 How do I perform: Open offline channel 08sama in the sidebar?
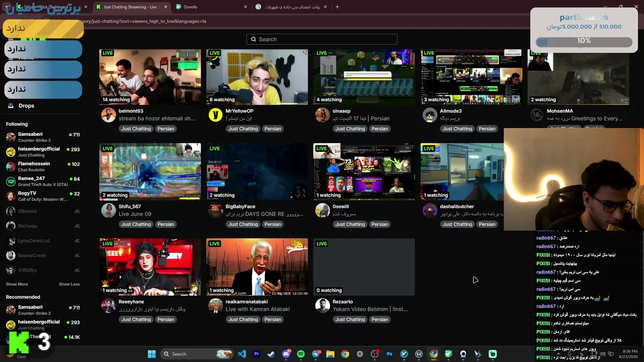point(43,211)
